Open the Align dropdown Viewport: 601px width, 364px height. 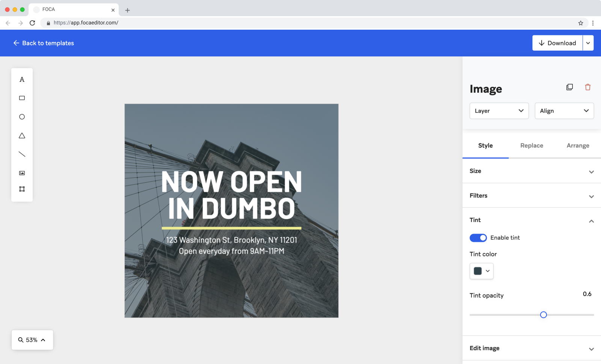tap(564, 111)
